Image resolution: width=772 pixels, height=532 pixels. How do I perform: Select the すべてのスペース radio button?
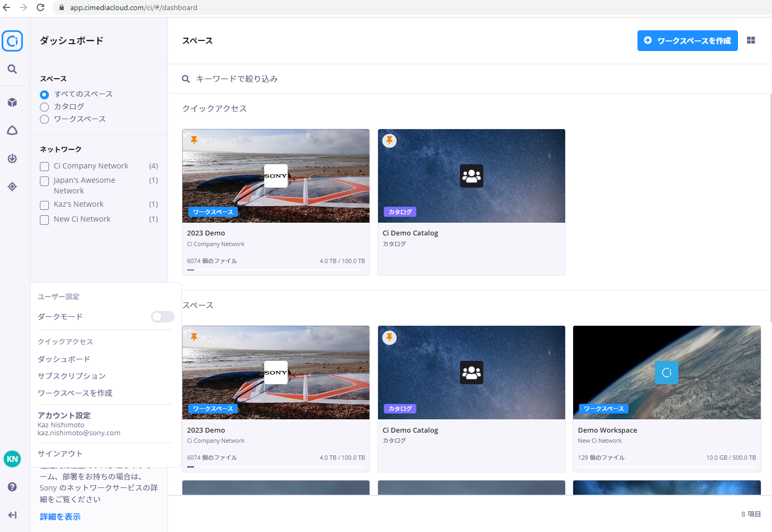[x=45, y=95]
